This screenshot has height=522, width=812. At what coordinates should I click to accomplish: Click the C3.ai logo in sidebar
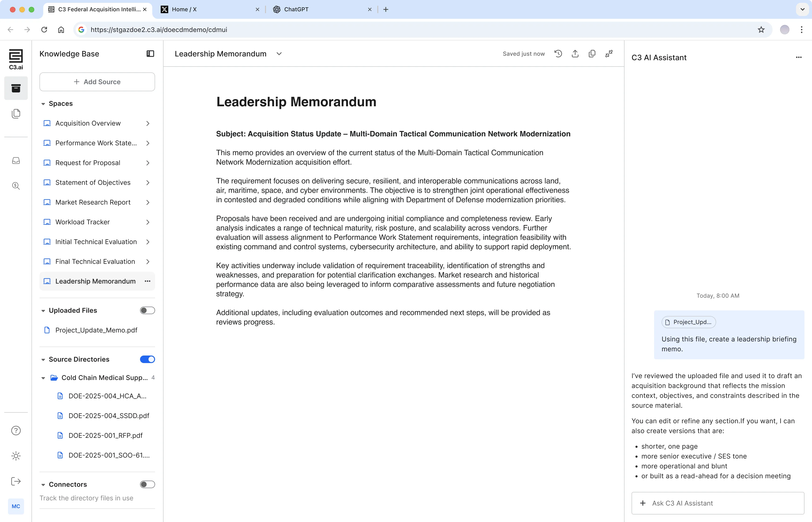[16, 59]
